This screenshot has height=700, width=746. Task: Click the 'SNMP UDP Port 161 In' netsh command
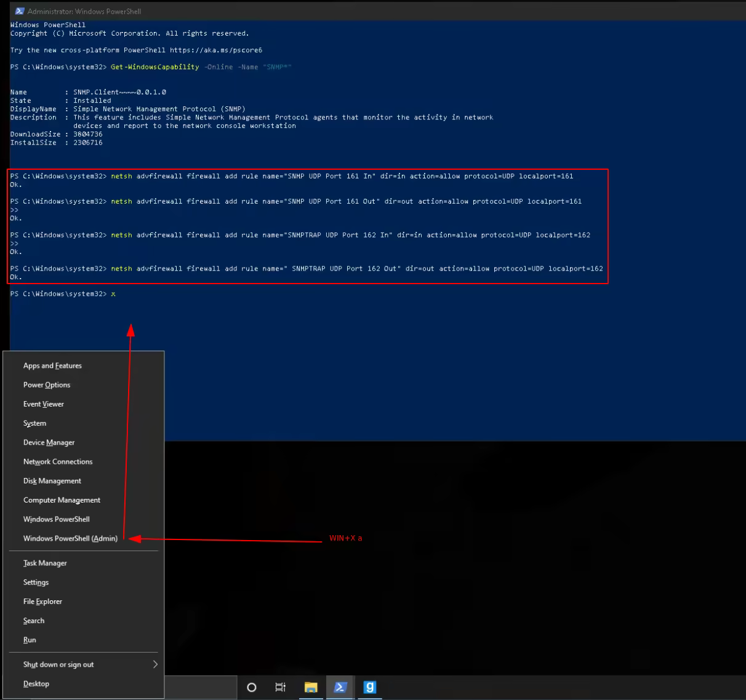342,176
